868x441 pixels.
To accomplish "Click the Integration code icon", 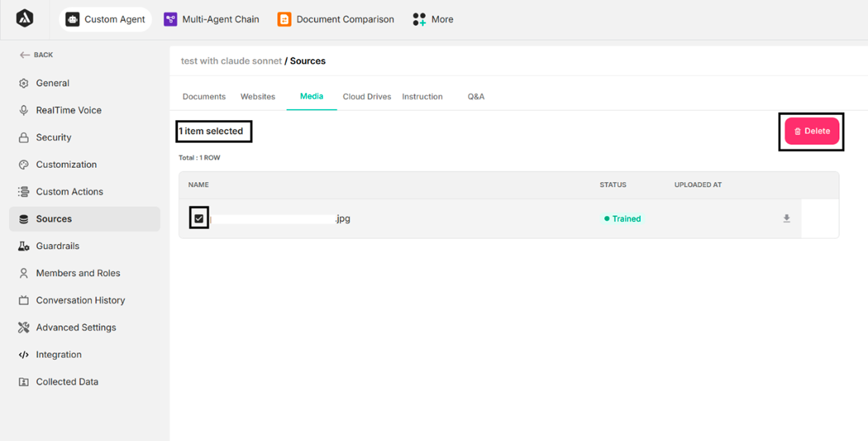I will (24, 354).
